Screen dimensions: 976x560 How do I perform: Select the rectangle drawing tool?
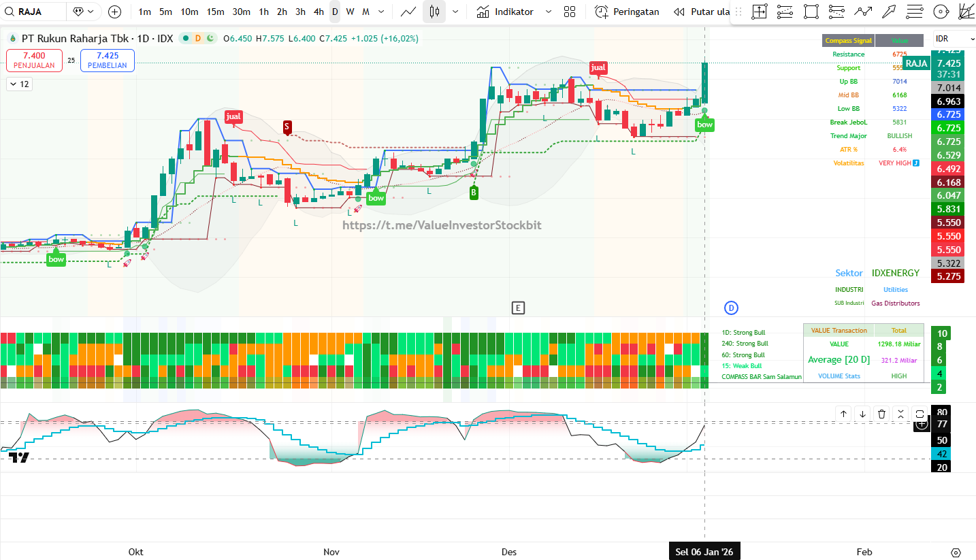811,12
